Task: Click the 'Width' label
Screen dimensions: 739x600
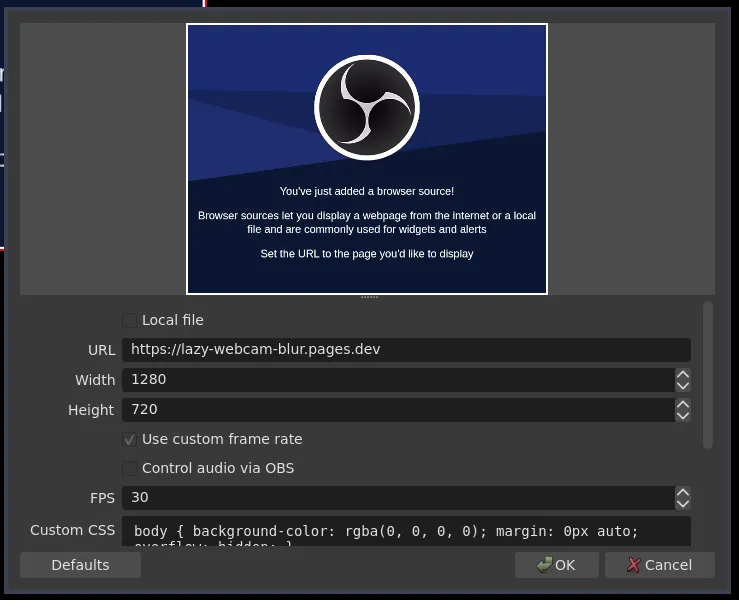Action: (x=95, y=380)
